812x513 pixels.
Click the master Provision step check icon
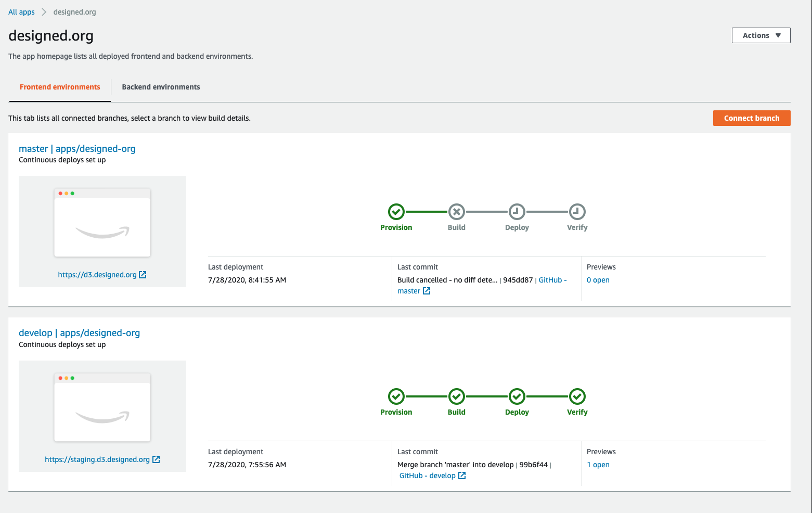click(396, 212)
